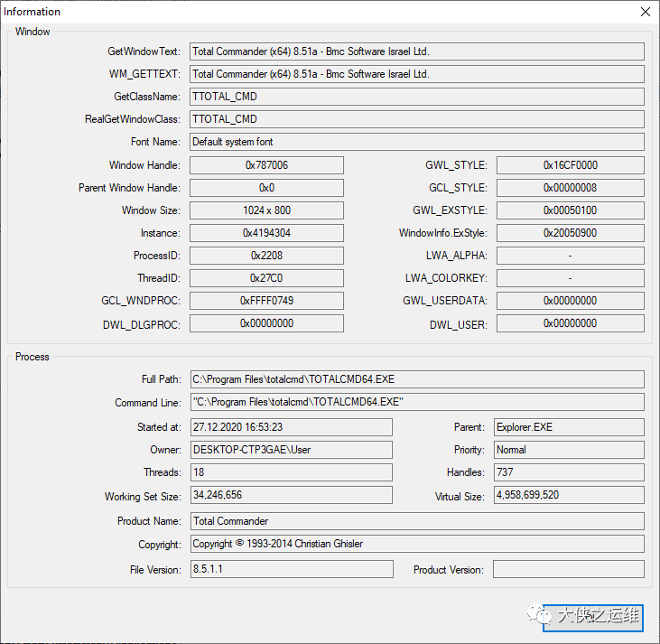Select GCL_STYLE value 0x00000008
Image resolution: width=660 pixels, height=644 pixels.
(571, 188)
